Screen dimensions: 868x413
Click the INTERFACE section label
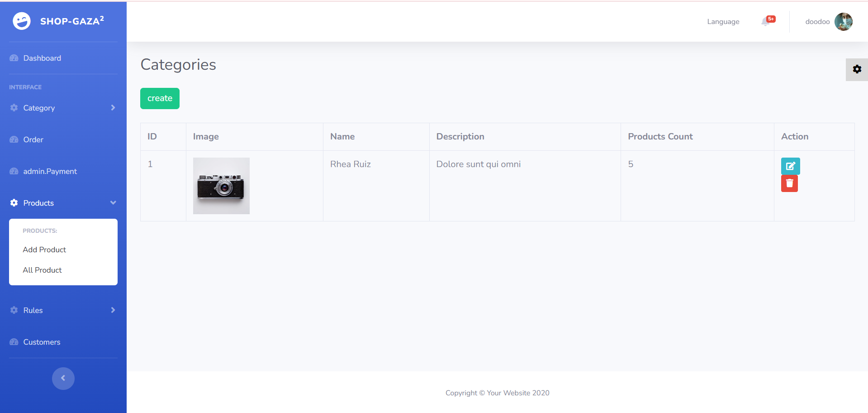[x=25, y=87]
